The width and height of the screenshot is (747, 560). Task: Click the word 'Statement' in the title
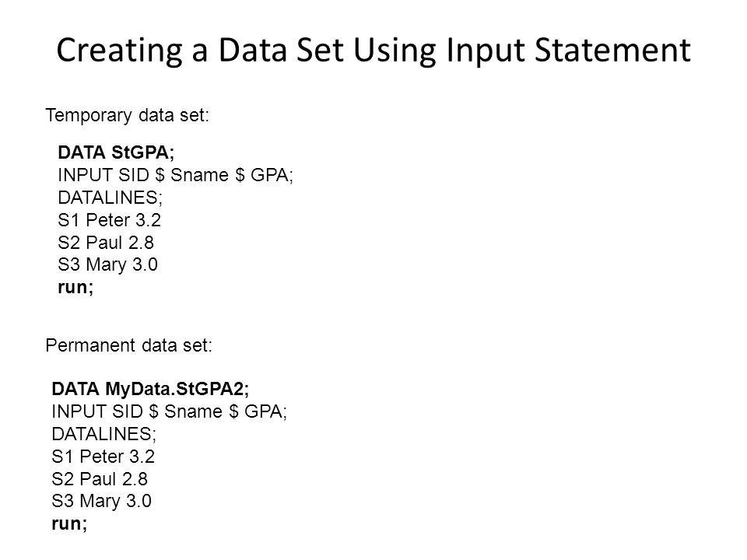click(x=612, y=50)
